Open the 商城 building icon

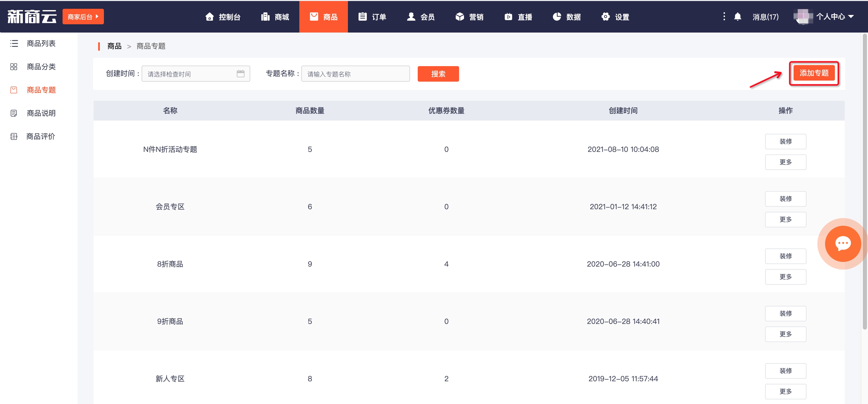(x=265, y=17)
